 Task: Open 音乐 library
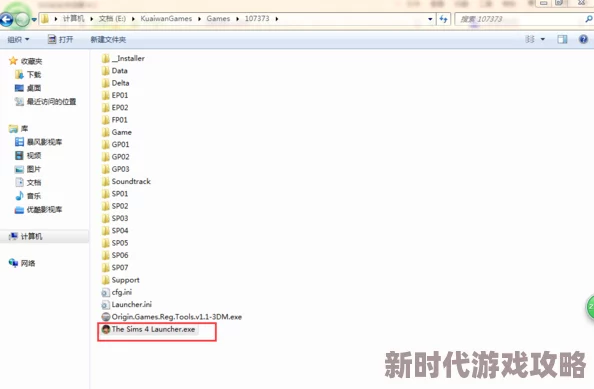click(28, 196)
